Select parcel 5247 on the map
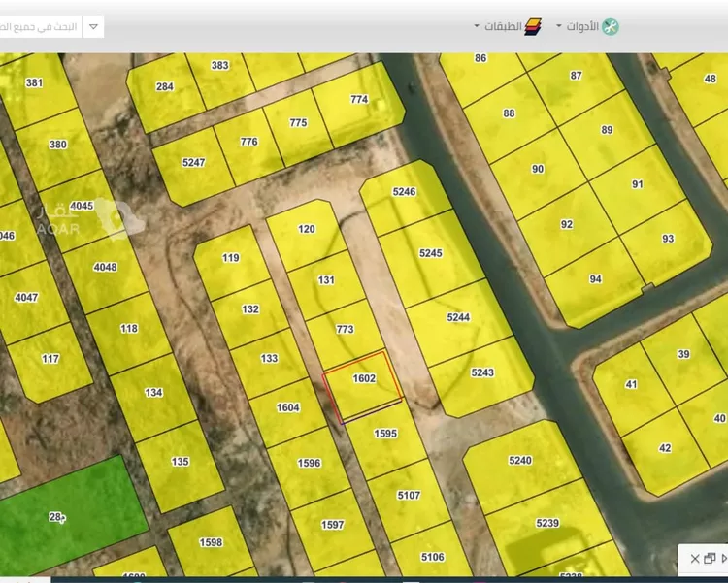This screenshot has height=583, width=728. (193, 167)
